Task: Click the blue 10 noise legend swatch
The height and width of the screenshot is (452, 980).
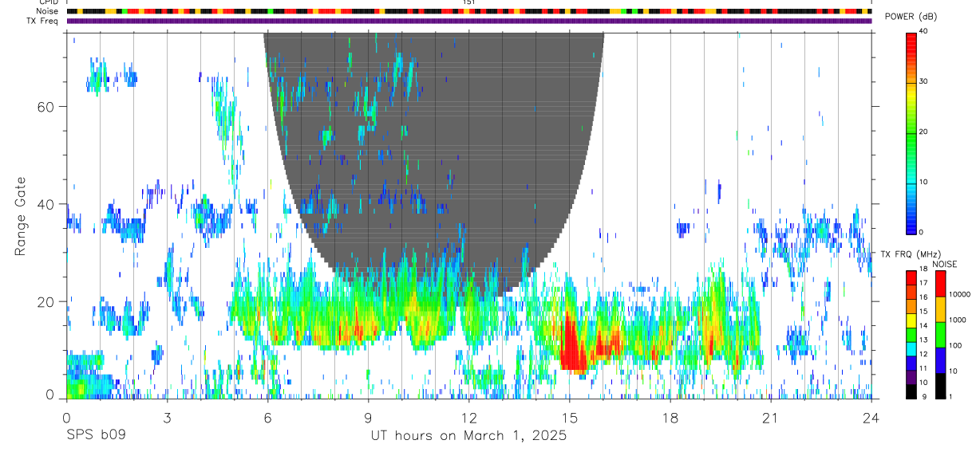Action: (939, 360)
